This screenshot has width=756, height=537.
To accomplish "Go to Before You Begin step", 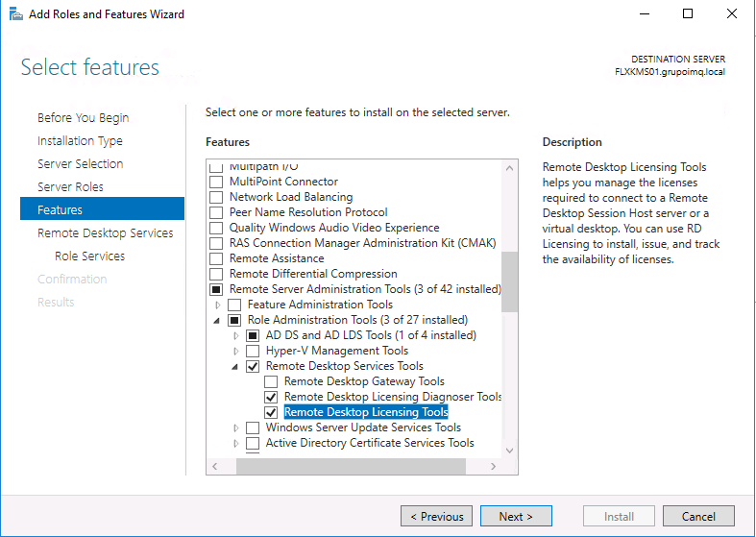I will pos(83,117).
